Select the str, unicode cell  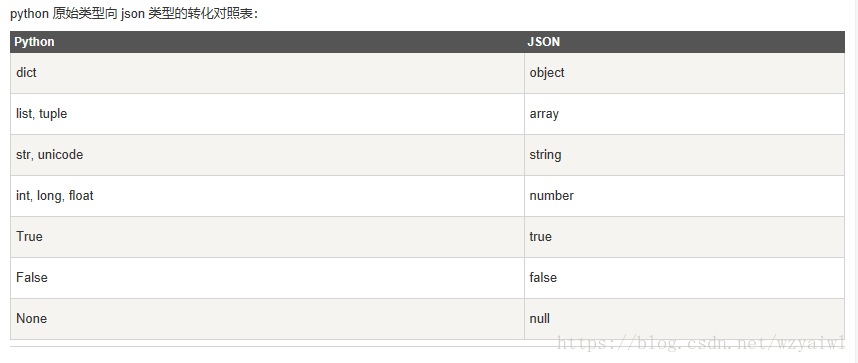[267, 155]
